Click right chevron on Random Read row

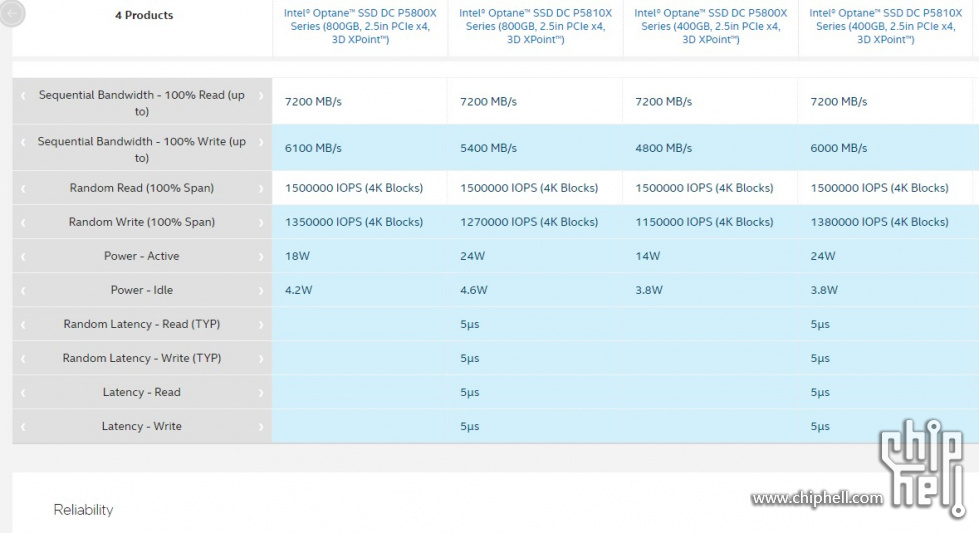261,188
